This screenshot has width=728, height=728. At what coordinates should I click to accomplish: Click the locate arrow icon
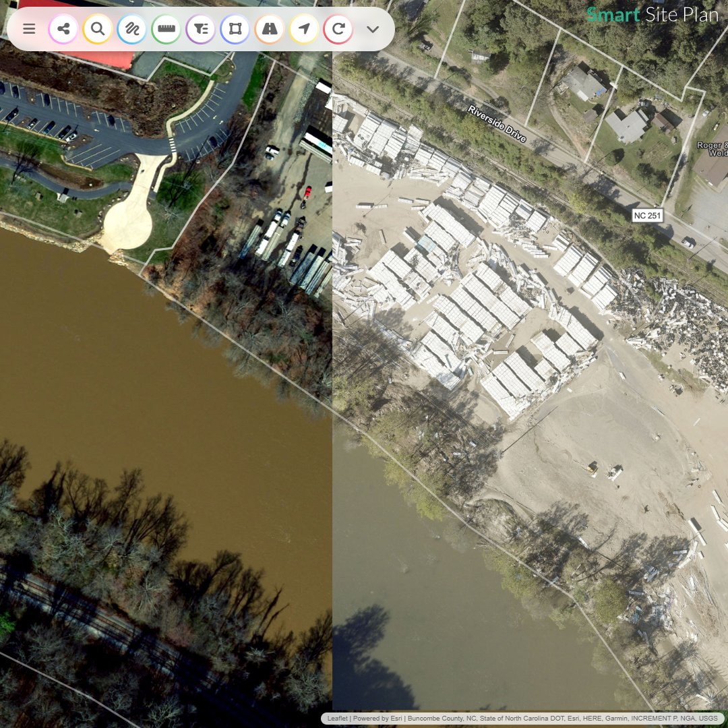[303, 29]
